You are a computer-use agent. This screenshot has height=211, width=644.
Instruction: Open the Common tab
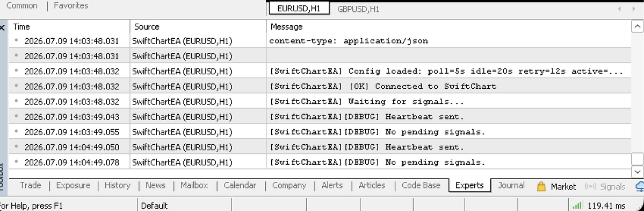coord(22,6)
